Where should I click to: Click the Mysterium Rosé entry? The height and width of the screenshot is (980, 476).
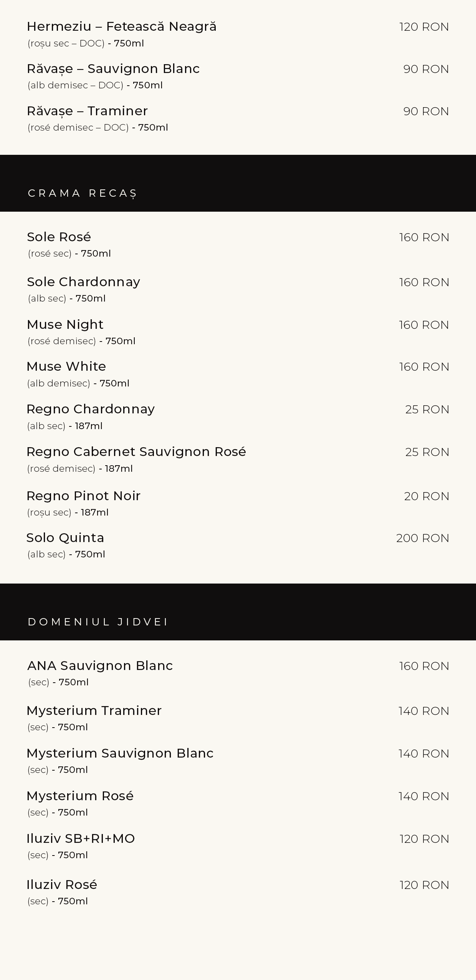(x=80, y=796)
